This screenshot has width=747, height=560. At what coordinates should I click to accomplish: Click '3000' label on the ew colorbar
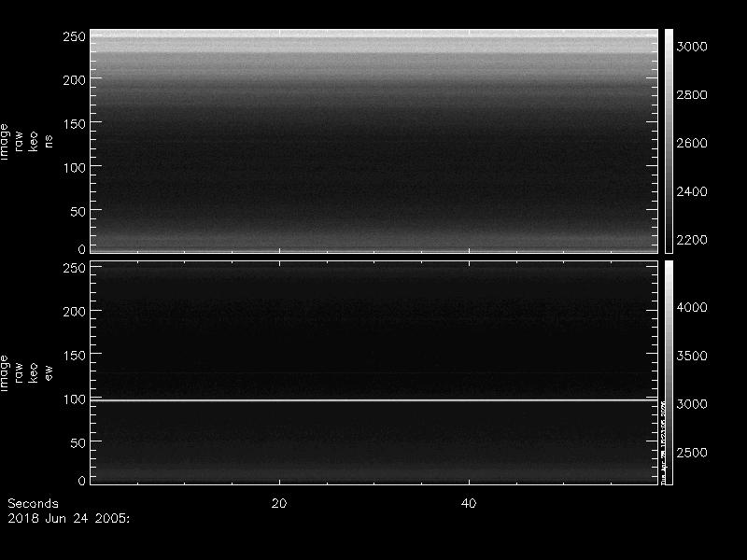tap(692, 404)
